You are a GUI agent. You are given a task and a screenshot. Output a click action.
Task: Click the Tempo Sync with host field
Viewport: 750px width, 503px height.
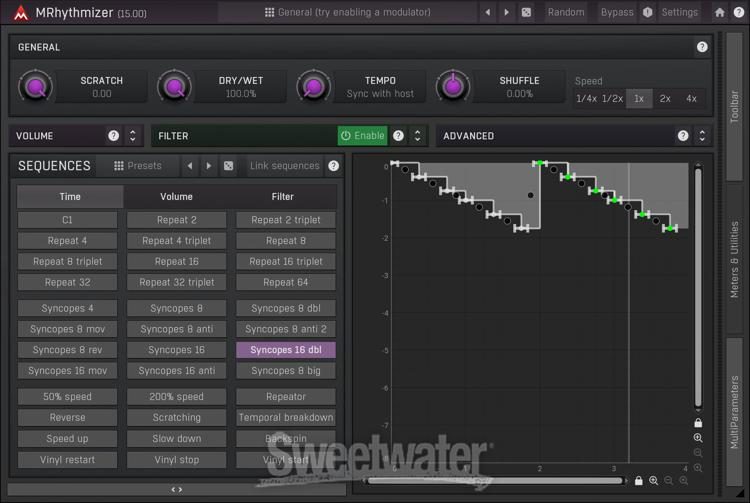click(x=380, y=94)
